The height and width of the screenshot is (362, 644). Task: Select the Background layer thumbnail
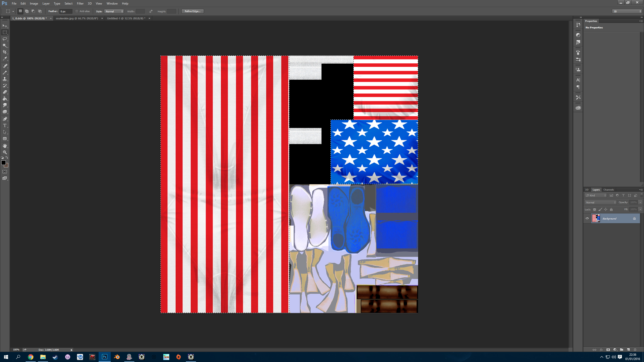tap(596, 218)
